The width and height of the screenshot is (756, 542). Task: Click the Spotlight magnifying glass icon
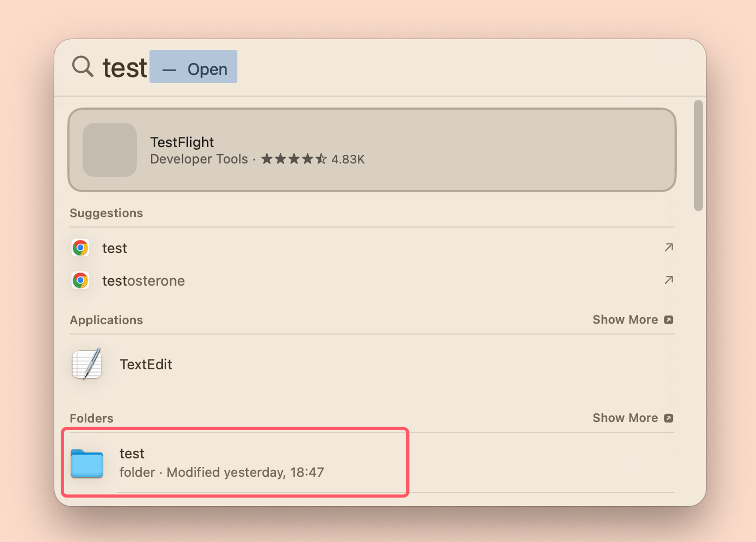83,66
